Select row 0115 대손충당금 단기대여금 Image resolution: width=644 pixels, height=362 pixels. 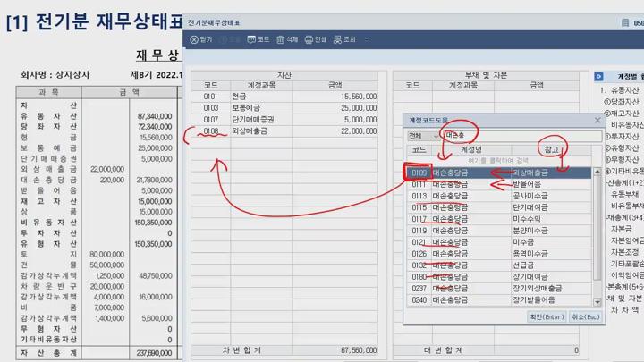pos(498,207)
